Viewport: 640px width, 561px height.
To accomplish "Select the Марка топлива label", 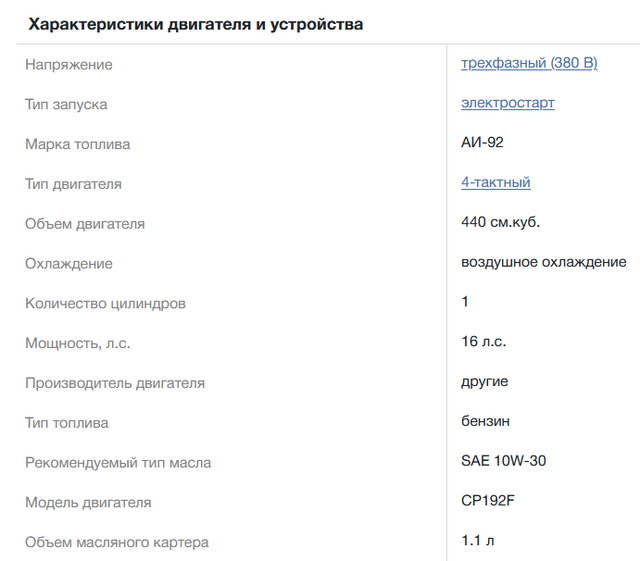I will (x=78, y=144).
